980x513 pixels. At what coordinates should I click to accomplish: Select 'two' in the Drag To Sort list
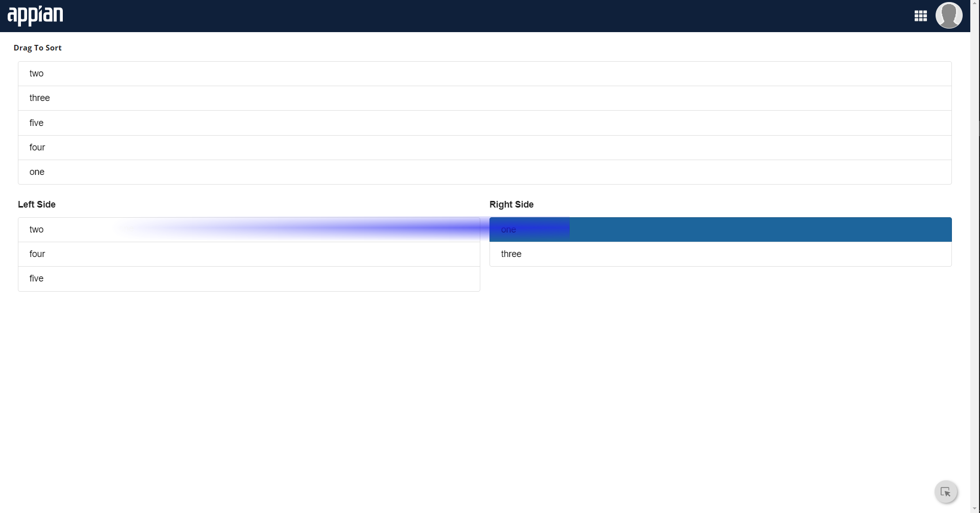(37, 73)
